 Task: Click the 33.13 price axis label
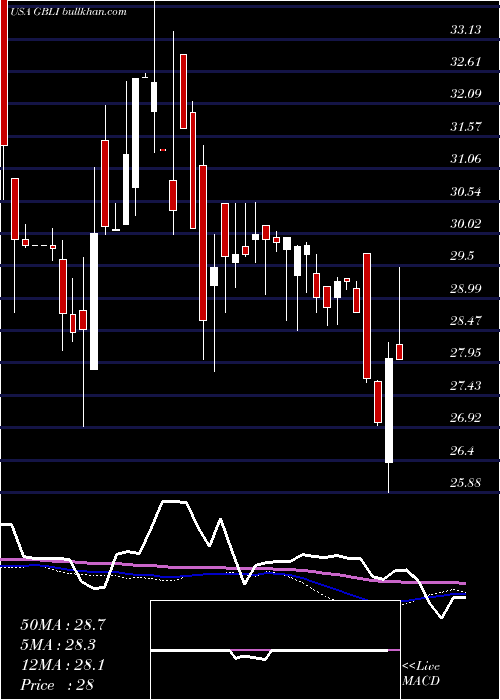point(466,30)
